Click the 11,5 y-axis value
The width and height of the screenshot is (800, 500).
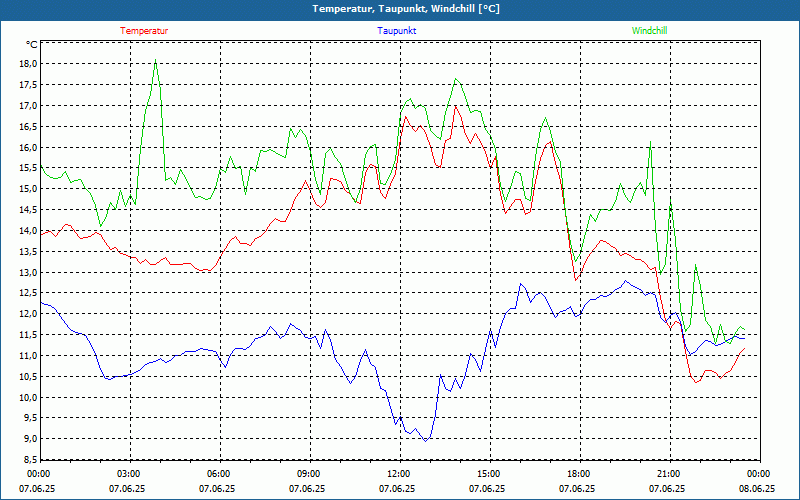29,335
